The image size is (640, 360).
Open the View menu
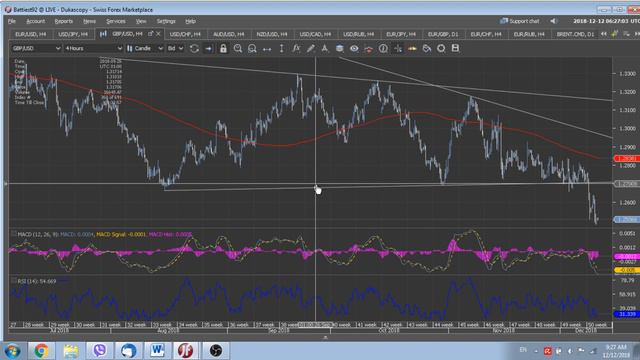141,21
